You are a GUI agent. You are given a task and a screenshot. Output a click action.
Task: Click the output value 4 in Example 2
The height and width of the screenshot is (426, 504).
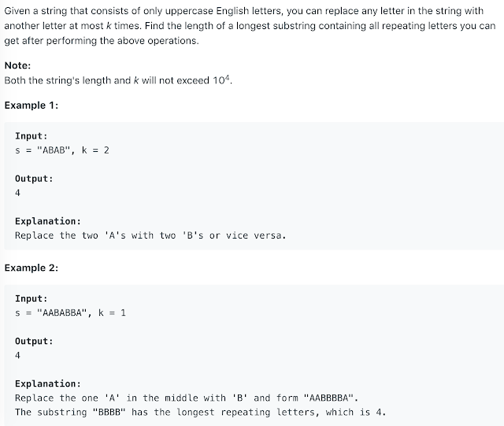point(18,355)
